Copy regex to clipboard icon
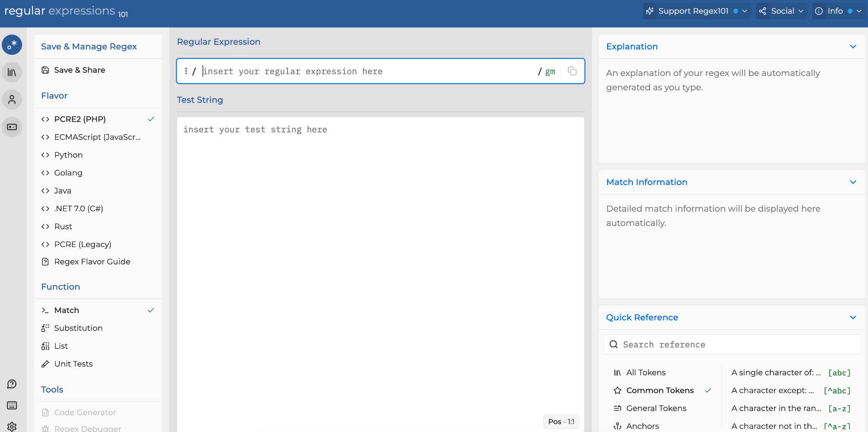868x432 pixels. click(x=572, y=71)
